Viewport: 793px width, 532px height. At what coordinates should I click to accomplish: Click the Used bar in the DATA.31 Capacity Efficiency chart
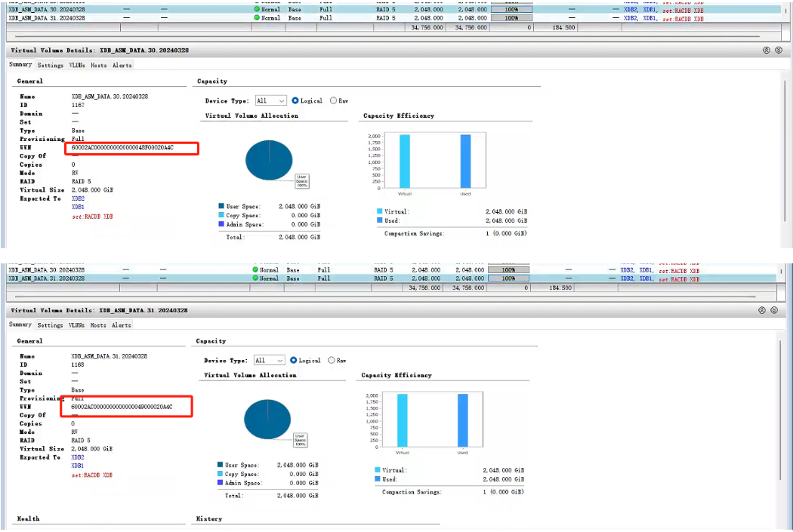click(x=463, y=420)
